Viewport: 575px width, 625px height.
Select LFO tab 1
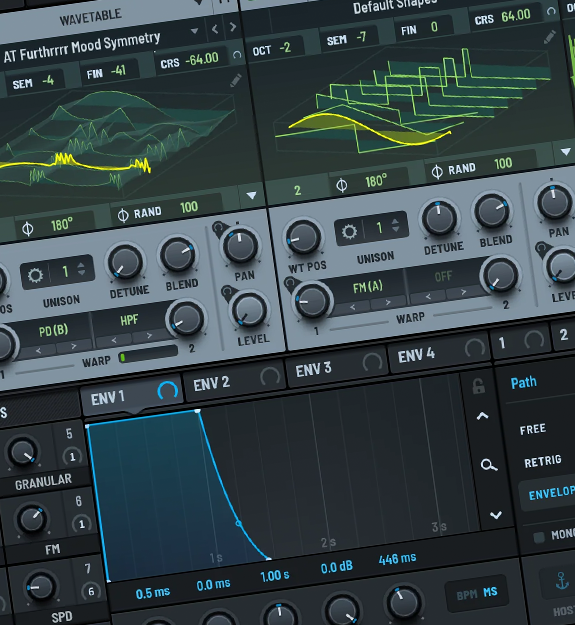click(520, 341)
